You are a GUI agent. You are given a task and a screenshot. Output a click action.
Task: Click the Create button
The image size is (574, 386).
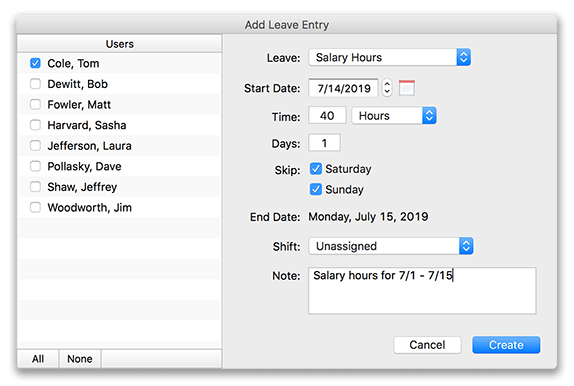506,345
